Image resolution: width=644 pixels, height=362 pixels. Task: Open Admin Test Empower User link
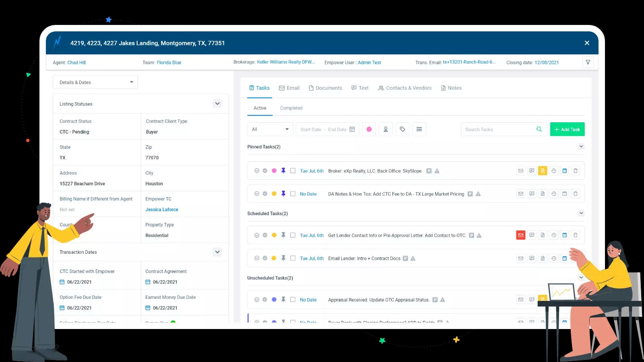click(369, 62)
